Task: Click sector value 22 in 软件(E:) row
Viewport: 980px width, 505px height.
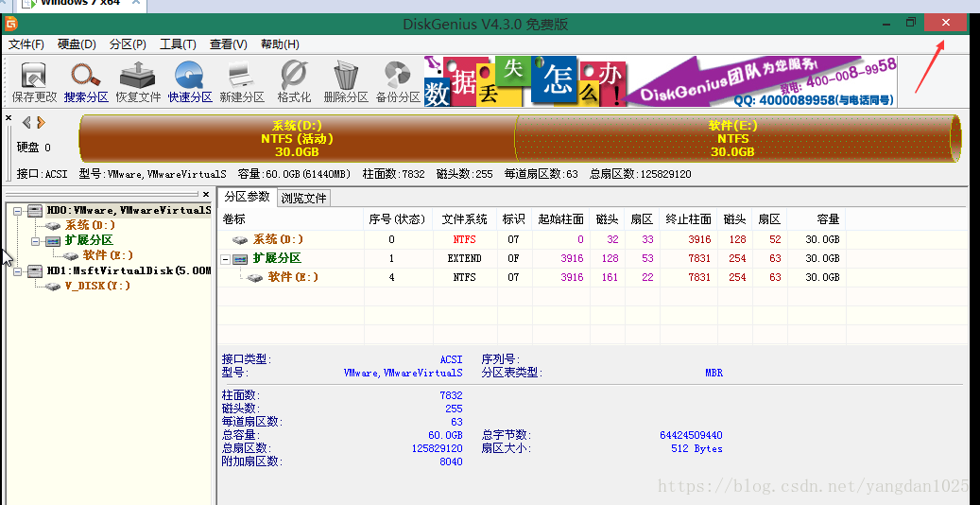Action: point(646,277)
